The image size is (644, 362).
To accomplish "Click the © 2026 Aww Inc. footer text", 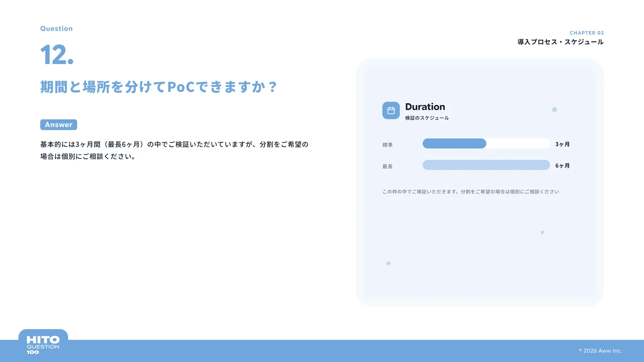I will click(x=601, y=351).
